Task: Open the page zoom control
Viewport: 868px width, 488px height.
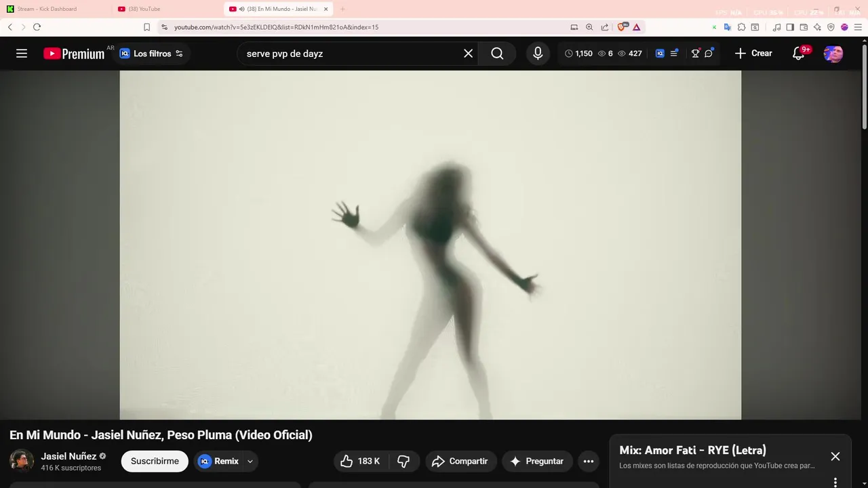Action: pyautogui.click(x=589, y=27)
